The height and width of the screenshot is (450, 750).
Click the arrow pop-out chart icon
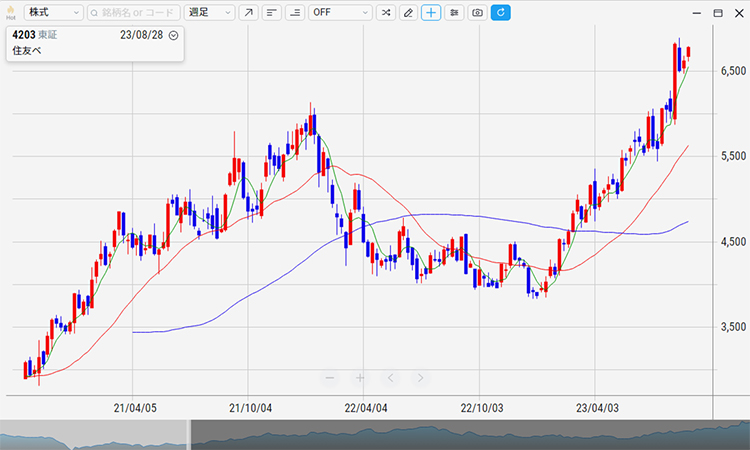(249, 13)
